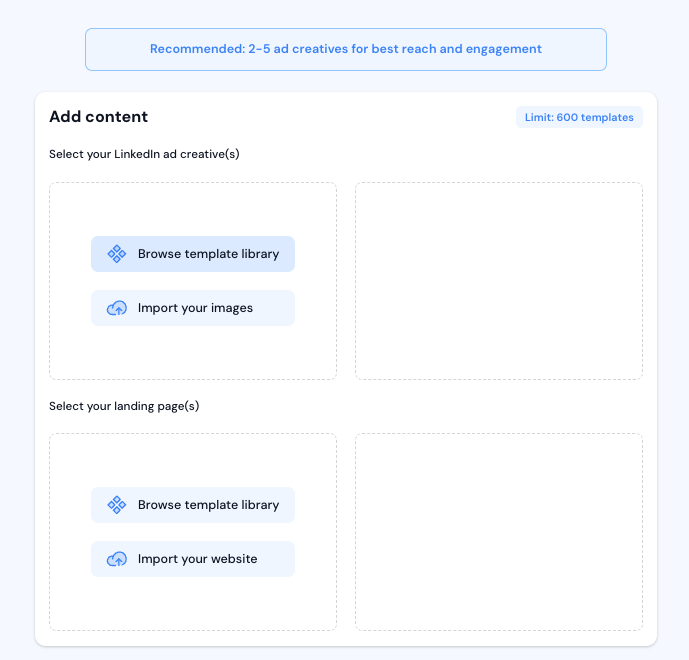Screen dimensions: 689x660
Task: Click the Select your landing page(s) label
Action: tap(124, 406)
